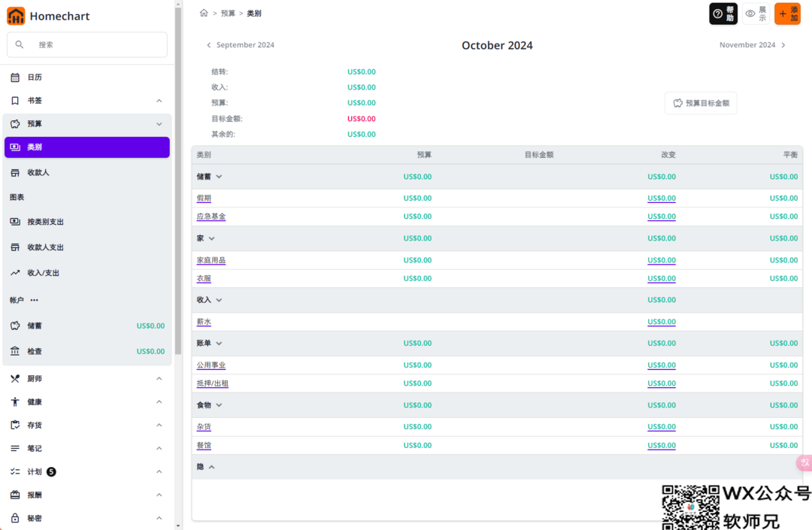Expand the 存货 section chevron
The image size is (812, 530).
(159, 425)
